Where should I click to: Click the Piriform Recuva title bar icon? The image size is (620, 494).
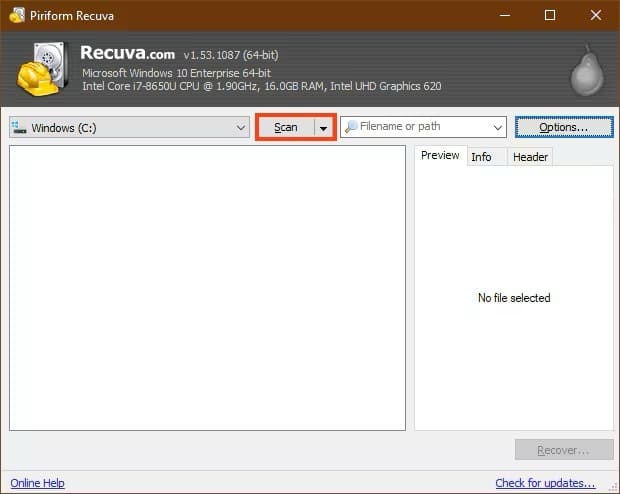tap(16, 15)
